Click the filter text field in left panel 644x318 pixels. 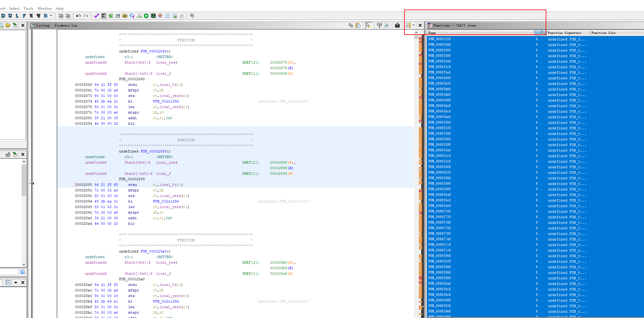click(x=9, y=272)
